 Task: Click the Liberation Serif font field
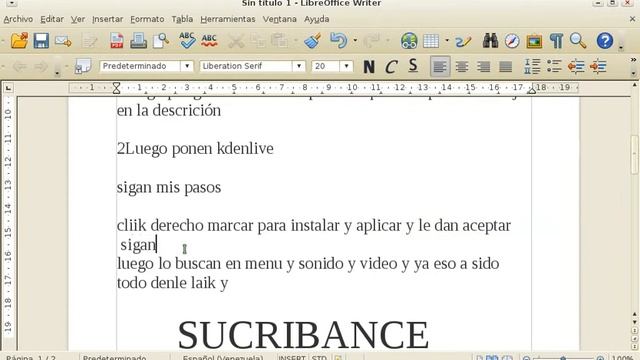[x=247, y=66]
